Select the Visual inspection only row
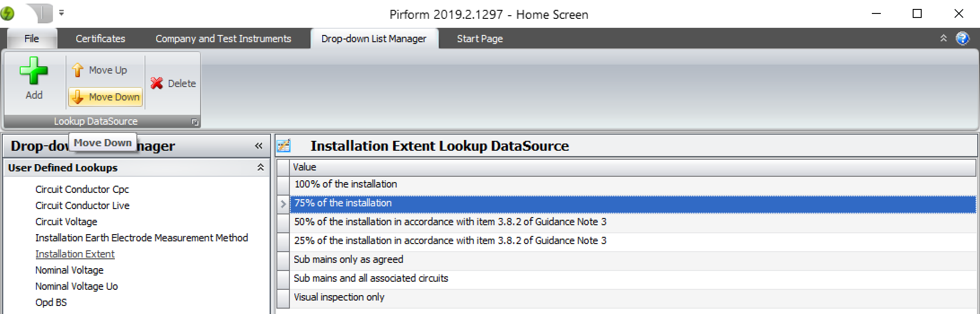The width and height of the screenshot is (980, 314). click(633, 297)
